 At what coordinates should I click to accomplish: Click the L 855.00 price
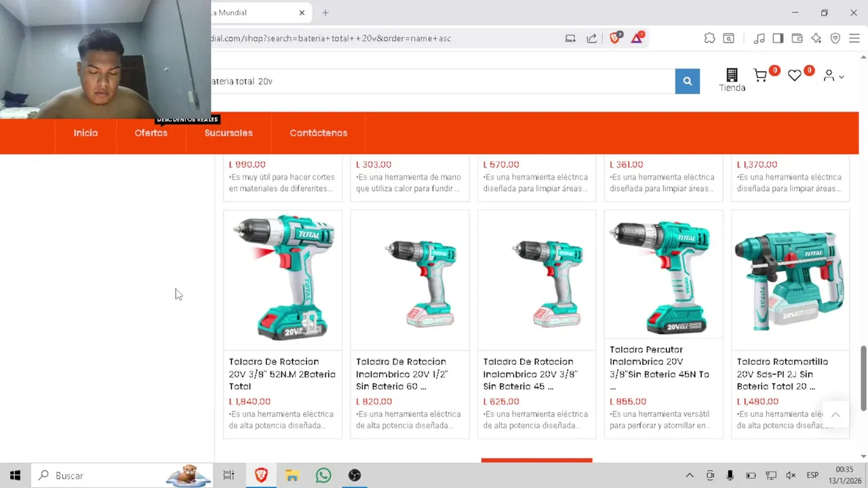[x=628, y=401]
